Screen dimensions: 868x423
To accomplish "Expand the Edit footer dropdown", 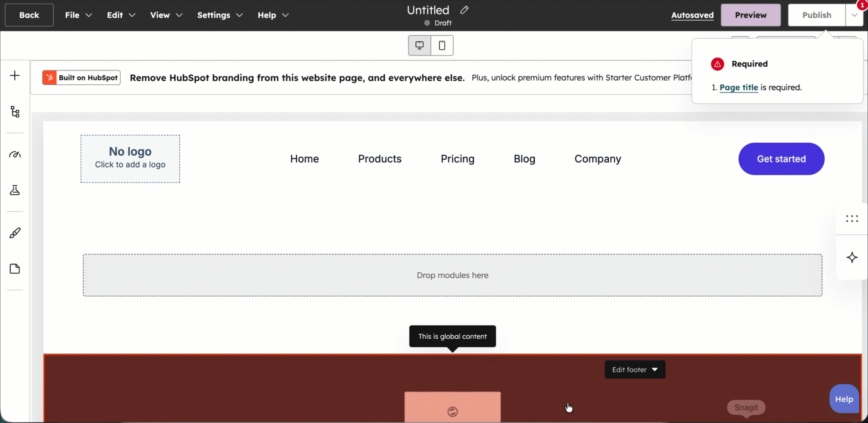I will [635, 369].
